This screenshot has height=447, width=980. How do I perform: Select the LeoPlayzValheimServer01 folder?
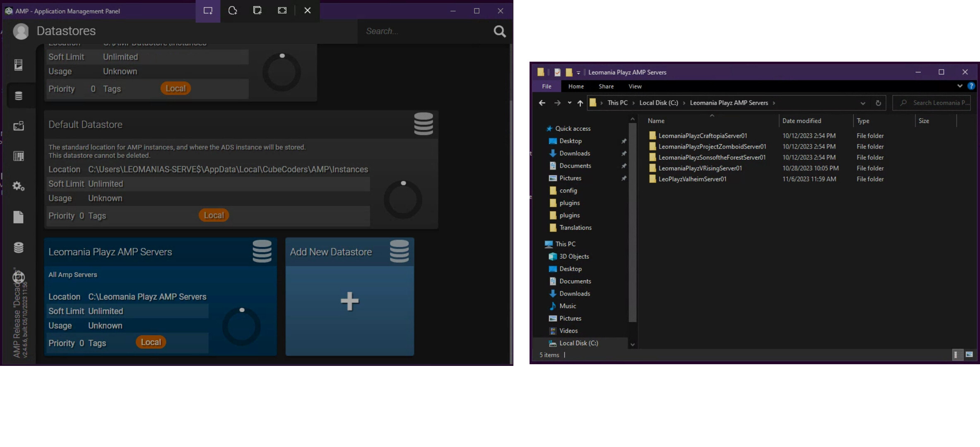688,179
